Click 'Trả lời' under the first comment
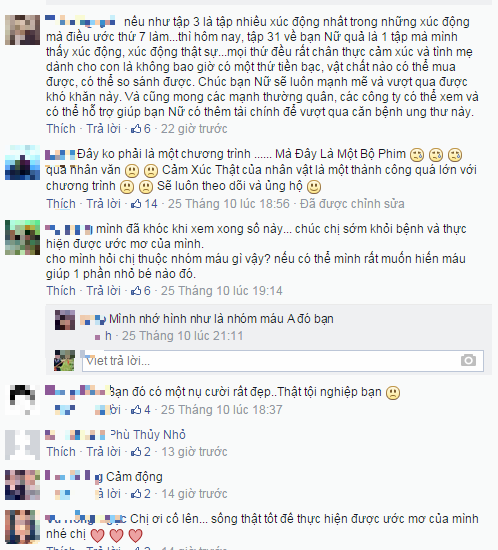Image resolution: width=498 pixels, height=550 pixels. (103, 129)
